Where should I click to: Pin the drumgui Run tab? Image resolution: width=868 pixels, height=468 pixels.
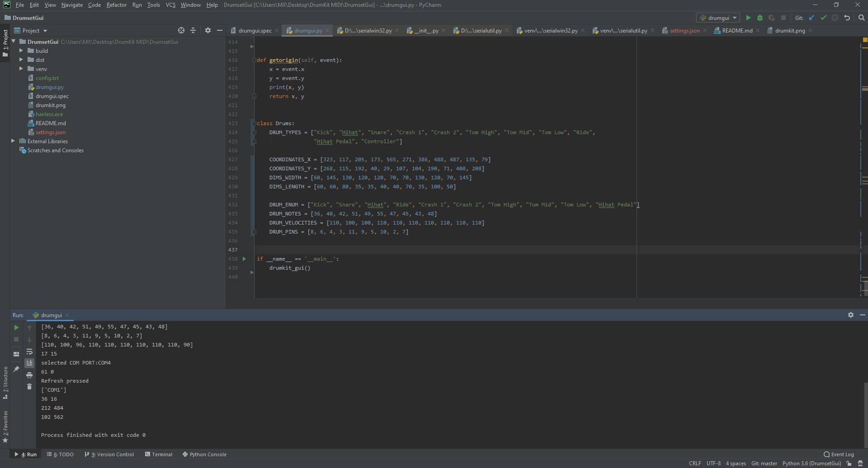point(17,369)
